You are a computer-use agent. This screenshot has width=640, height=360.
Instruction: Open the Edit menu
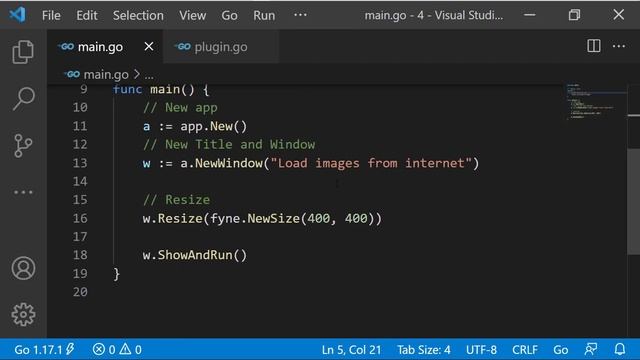tap(87, 16)
